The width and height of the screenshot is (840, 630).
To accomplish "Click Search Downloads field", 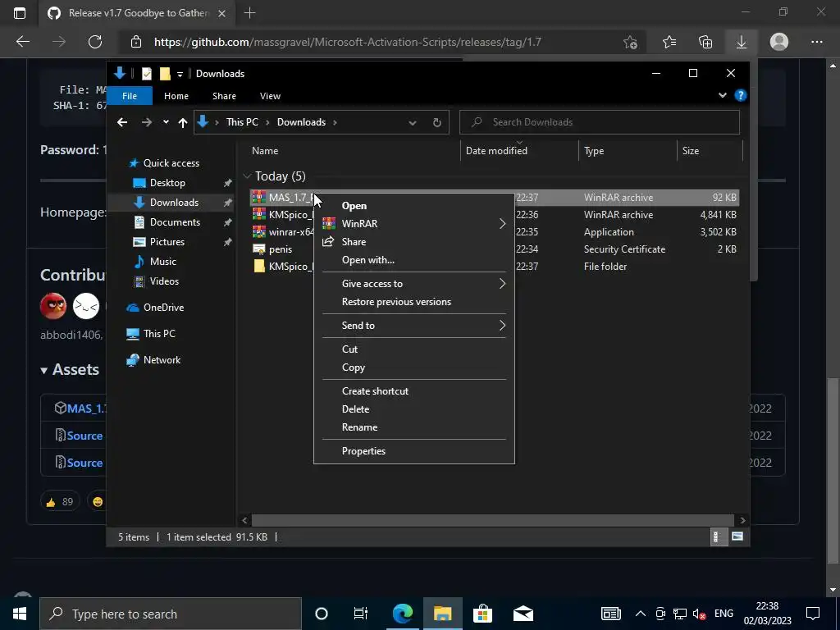I will click(x=600, y=122).
